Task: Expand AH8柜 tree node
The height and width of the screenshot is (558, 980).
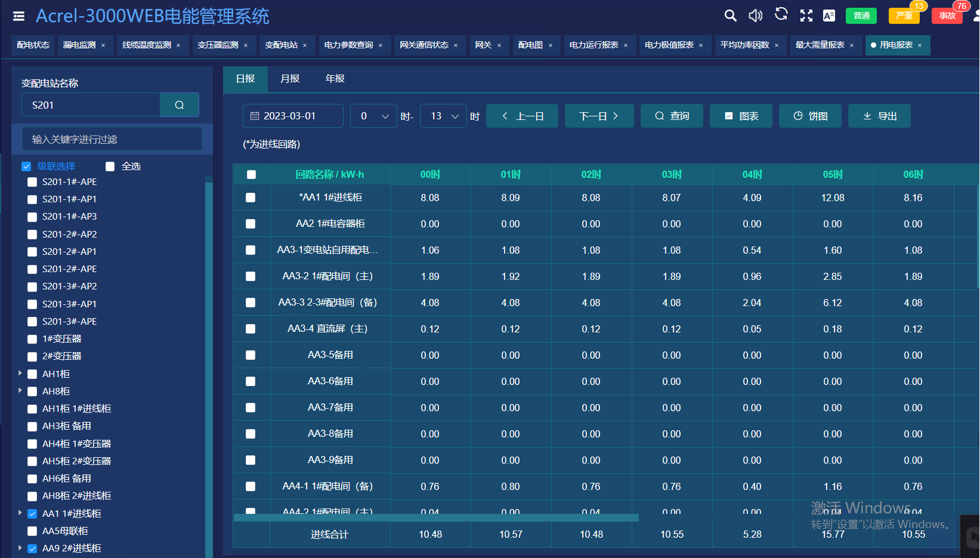Action: pos(20,390)
